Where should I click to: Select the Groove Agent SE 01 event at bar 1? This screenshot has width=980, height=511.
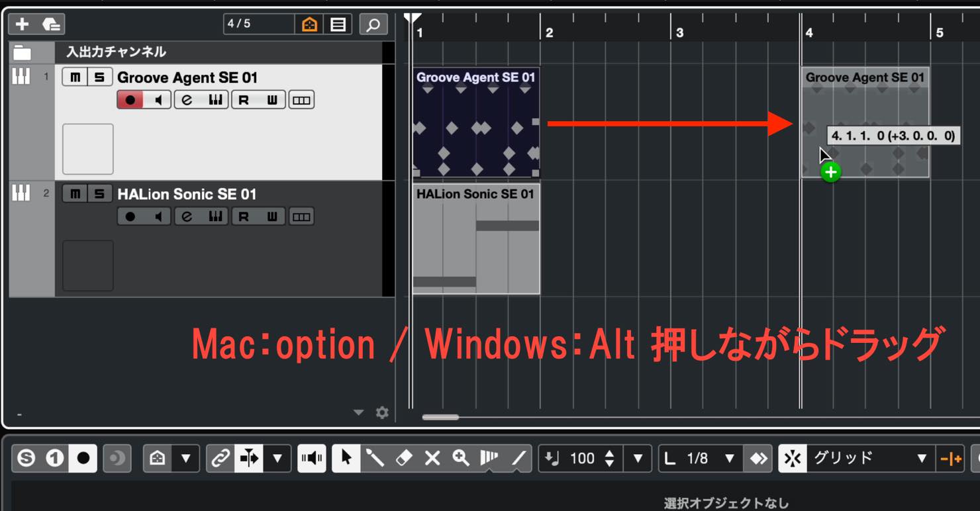tap(476, 122)
